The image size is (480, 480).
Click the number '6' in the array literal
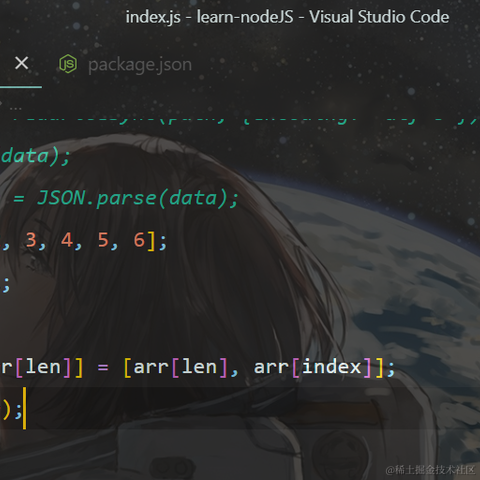(139, 240)
